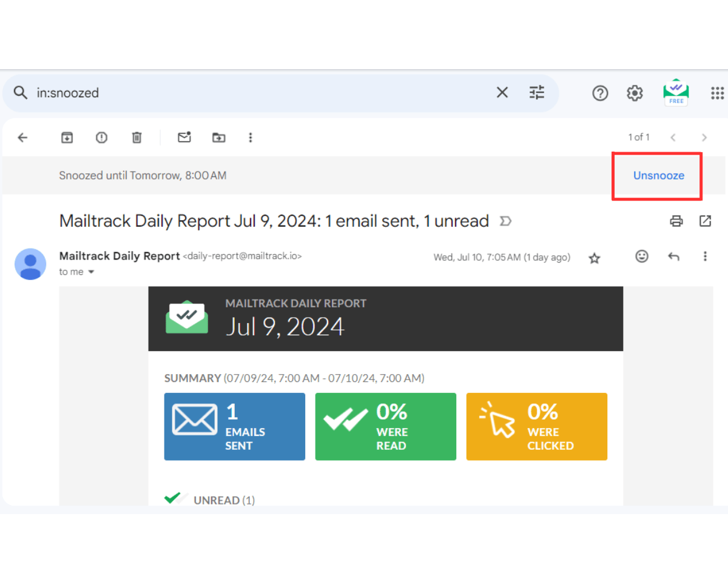This screenshot has width=728, height=582.
Task: Open Gmail settings gear
Action: [x=635, y=93]
